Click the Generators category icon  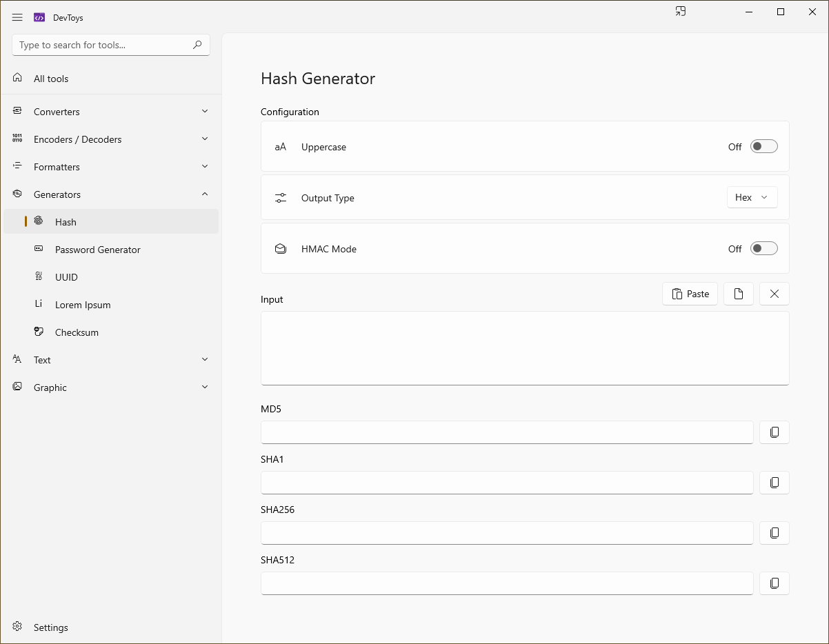click(x=17, y=194)
